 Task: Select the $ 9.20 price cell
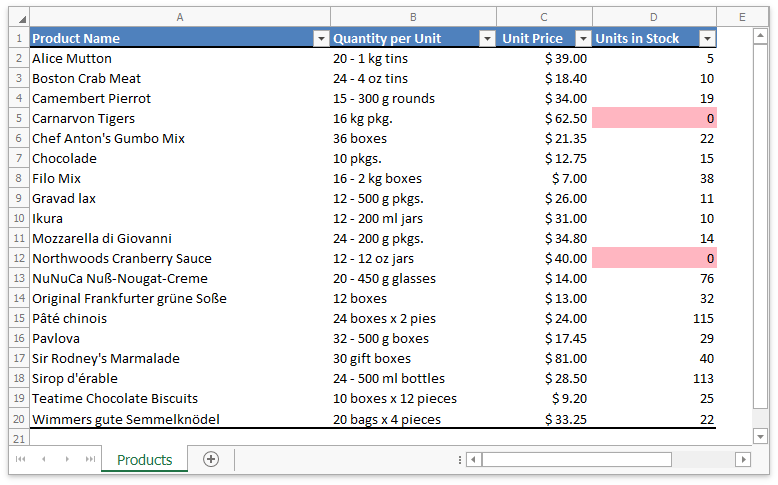[544, 399]
